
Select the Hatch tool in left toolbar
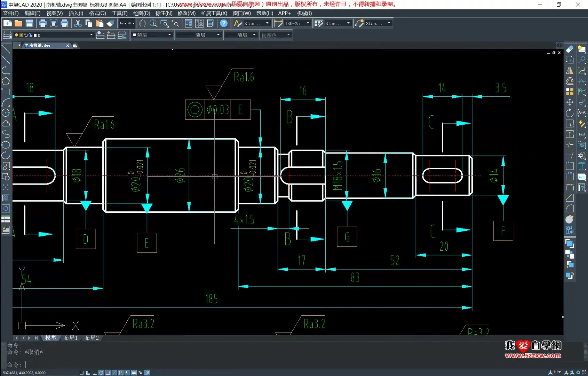(x=6, y=198)
